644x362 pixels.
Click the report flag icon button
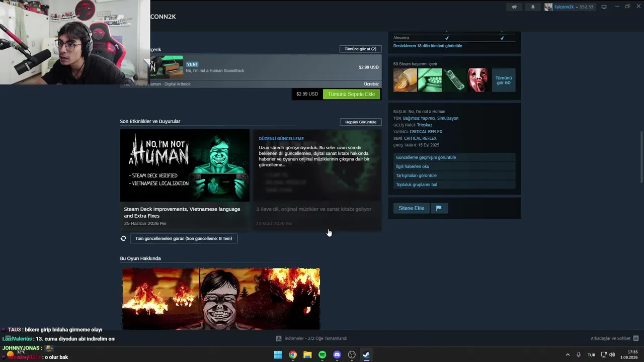coord(439,208)
